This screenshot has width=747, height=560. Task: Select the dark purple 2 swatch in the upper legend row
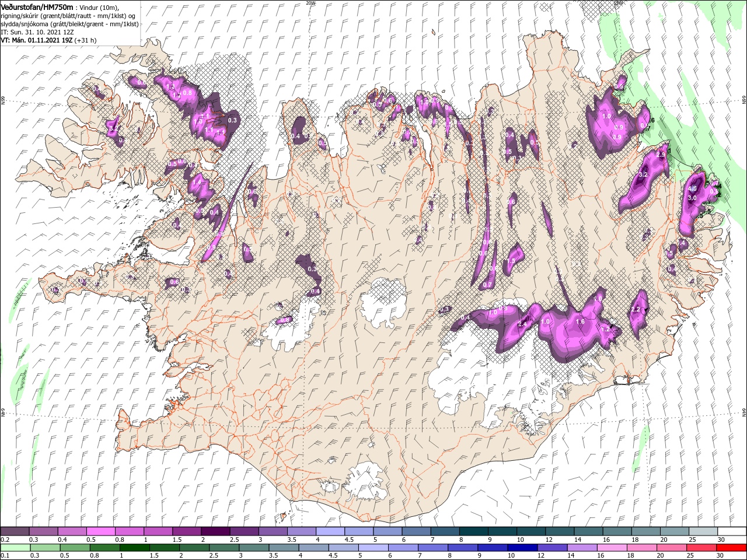215,531
